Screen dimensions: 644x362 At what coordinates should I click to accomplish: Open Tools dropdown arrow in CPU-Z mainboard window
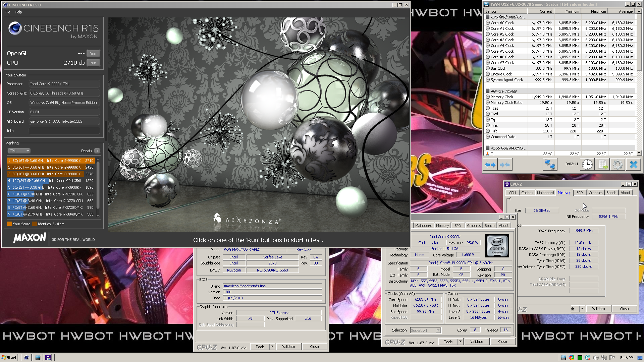[272, 347]
